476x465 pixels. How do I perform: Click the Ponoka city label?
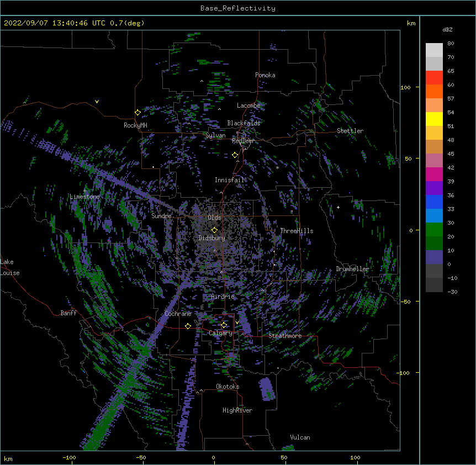click(x=265, y=75)
